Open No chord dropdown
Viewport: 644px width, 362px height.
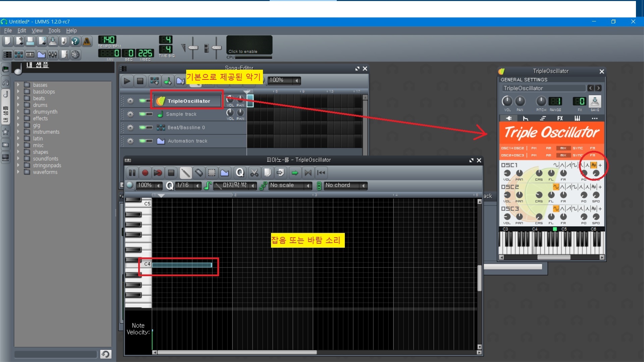(x=345, y=185)
